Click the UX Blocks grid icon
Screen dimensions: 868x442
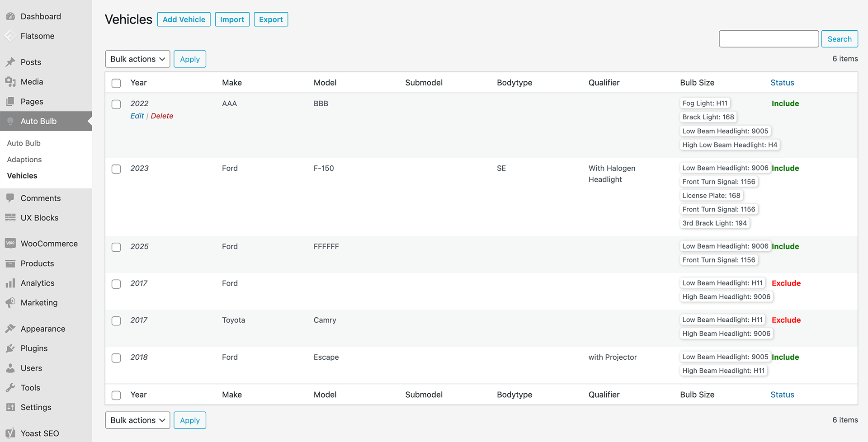10,218
